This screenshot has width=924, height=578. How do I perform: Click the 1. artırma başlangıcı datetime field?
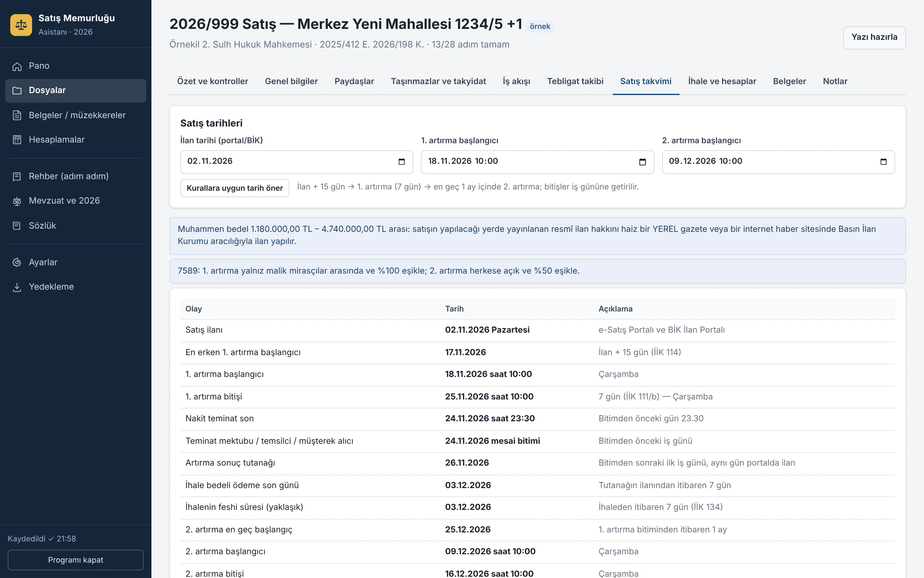[537, 162]
